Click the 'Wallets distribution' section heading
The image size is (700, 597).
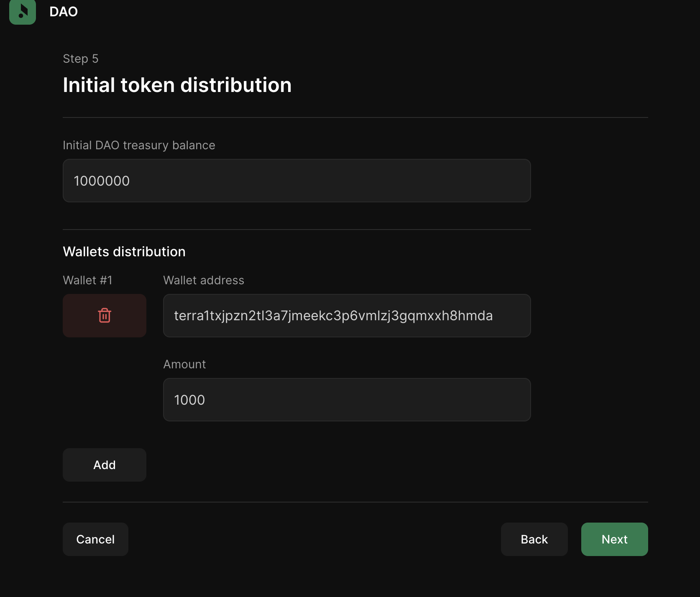[x=124, y=252]
